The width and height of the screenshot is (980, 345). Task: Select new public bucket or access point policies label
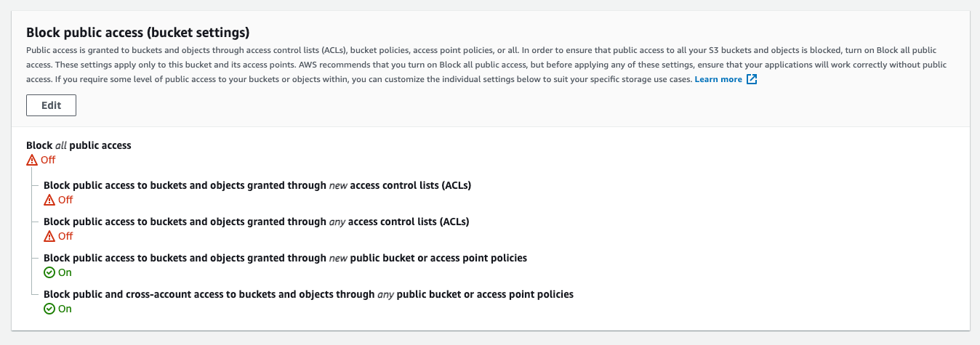[x=285, y=258]
